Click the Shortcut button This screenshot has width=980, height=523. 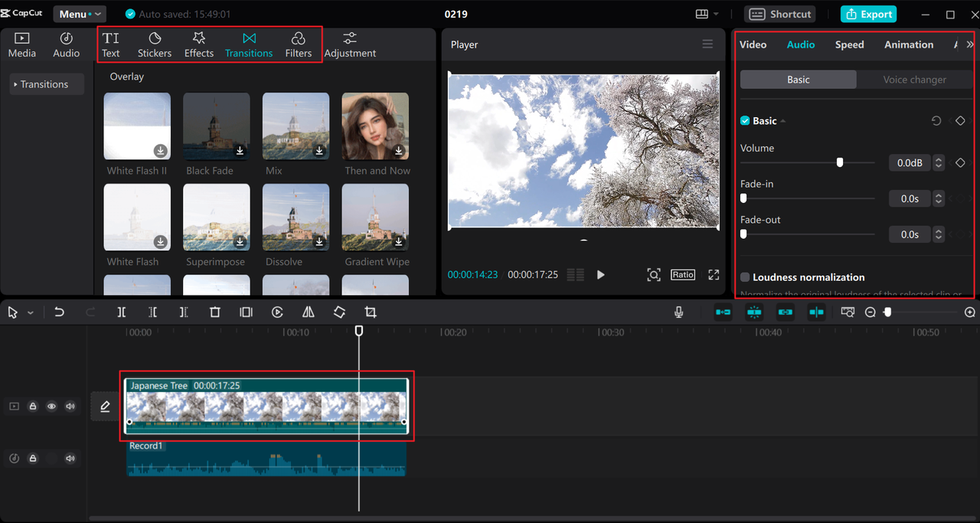coord(779,14)
